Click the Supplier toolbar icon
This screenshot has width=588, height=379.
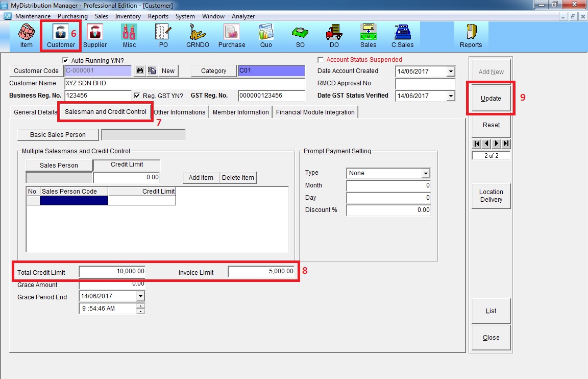(95, 36)
